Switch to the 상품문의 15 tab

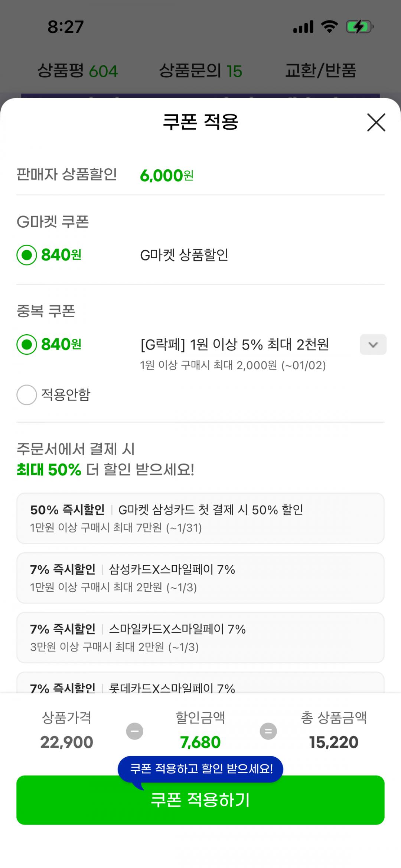pyautogui.click(x=200, y=71)
